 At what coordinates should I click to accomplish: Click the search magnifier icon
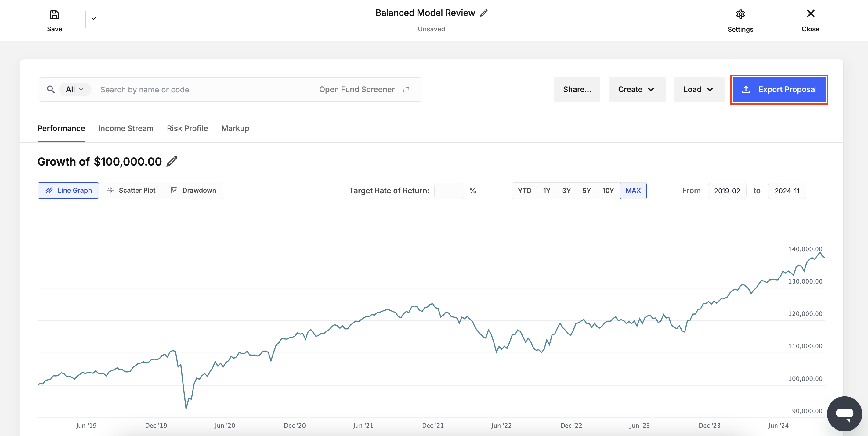(x=51, y=89)
